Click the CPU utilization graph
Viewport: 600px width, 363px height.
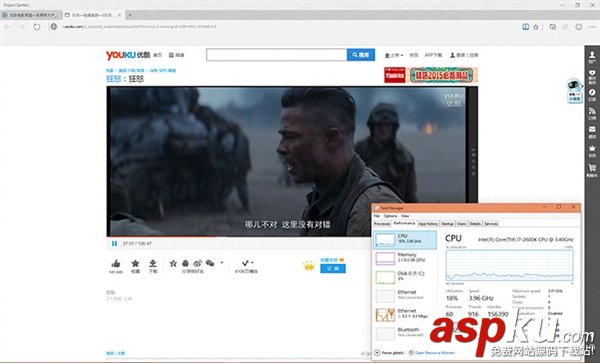coord(509,266)
